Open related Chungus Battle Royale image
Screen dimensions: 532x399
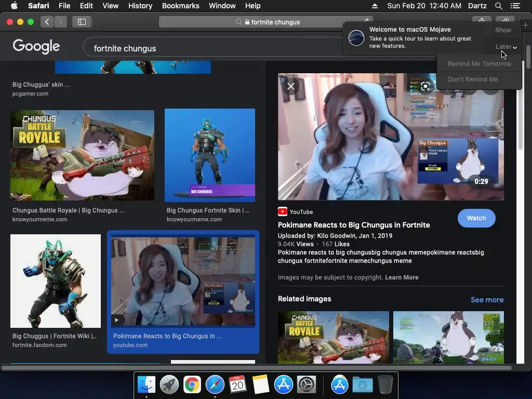[x=333, y=337]
